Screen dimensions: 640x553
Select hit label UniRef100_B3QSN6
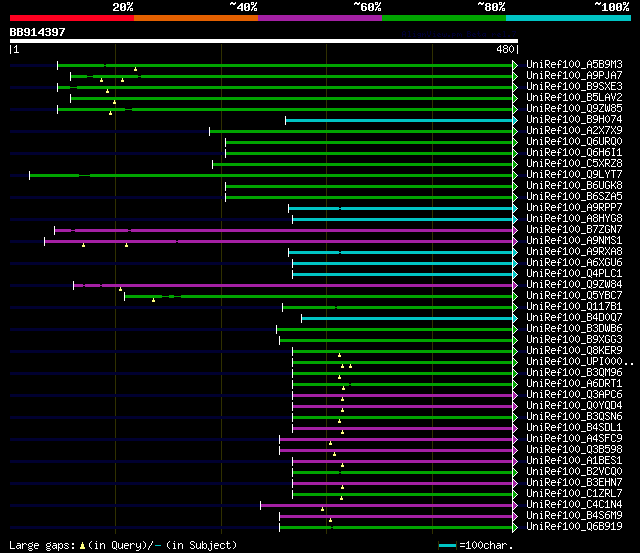click(574, 417)
